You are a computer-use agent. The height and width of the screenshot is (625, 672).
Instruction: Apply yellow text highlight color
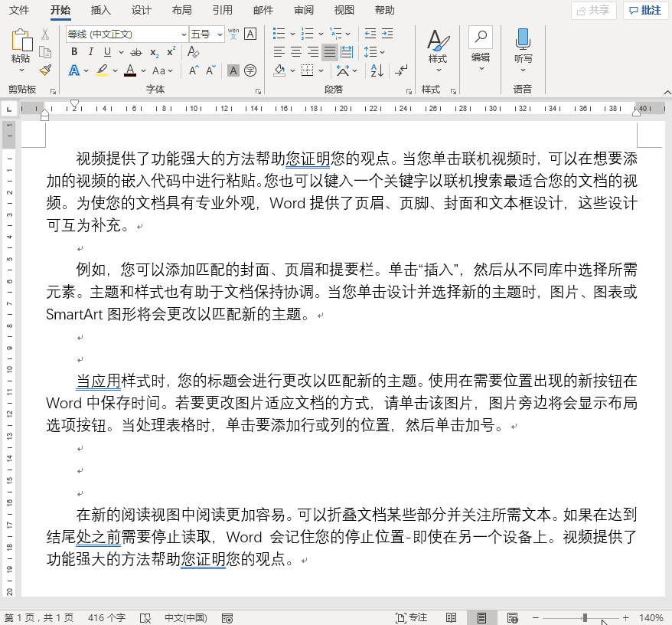point(102,70)
